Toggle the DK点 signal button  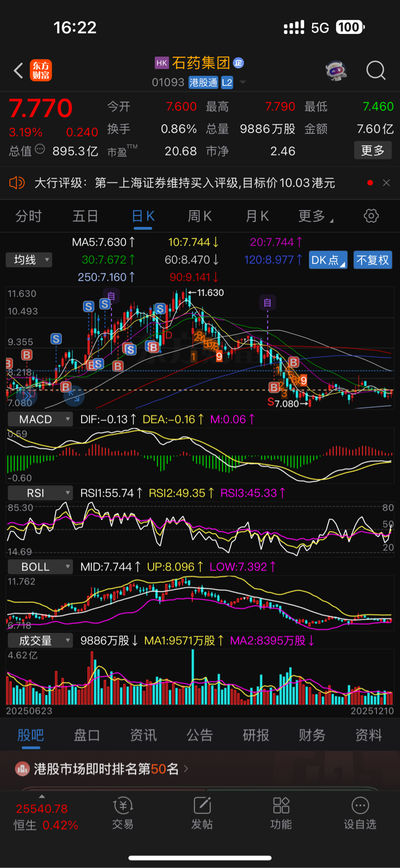(328, 260)
